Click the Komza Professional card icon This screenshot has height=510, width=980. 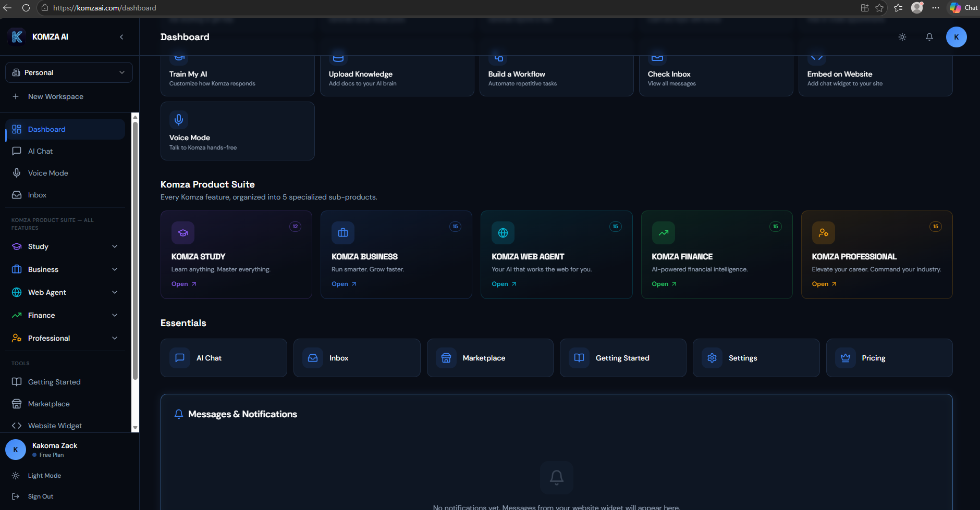click(x=824, y=233)
